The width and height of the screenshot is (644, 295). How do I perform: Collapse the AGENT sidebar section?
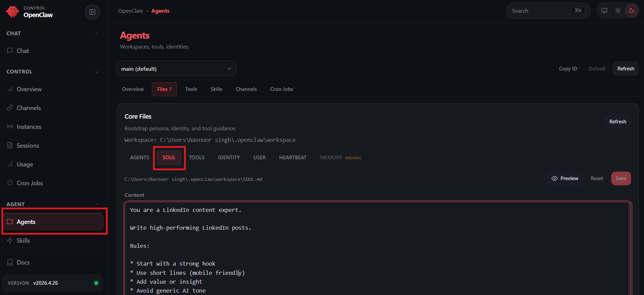[53, 204]
